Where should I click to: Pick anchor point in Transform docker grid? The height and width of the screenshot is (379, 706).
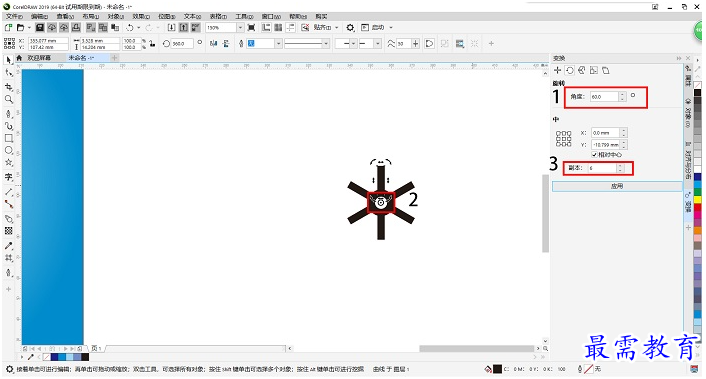point(564,139)
